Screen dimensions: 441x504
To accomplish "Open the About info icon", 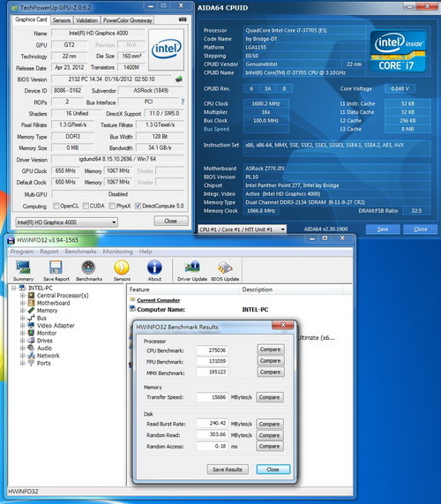I will (x=154, y=270).
